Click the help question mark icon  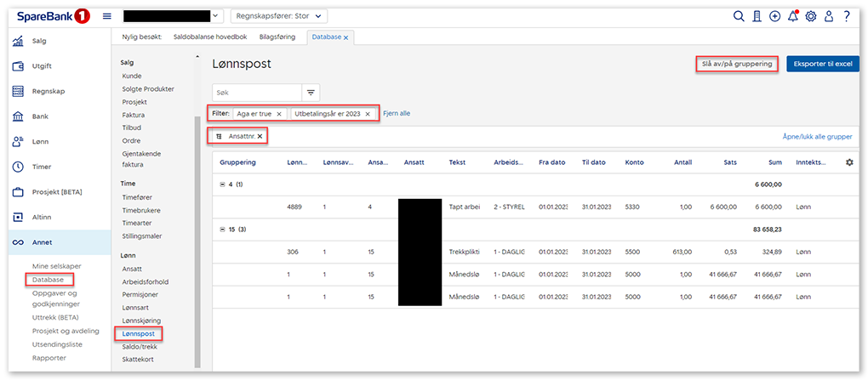(x=847, y=16)
